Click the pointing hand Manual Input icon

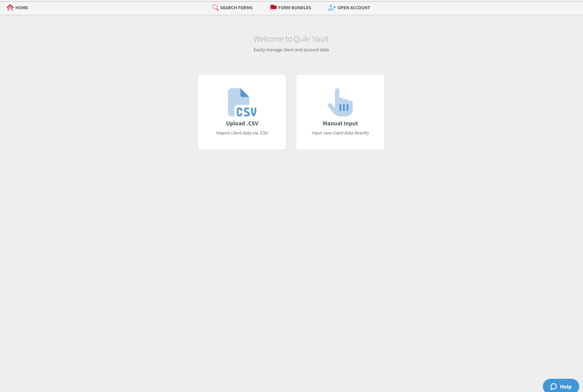coord(340,102)
